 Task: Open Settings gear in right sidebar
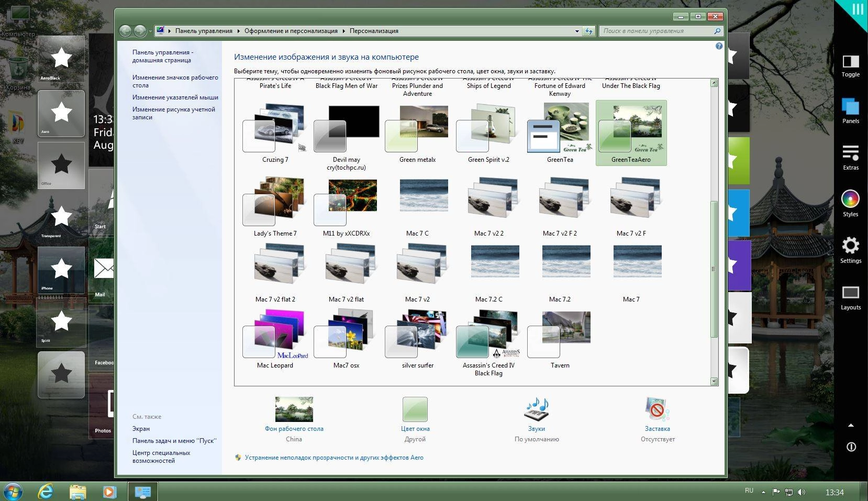click(850, 250)
